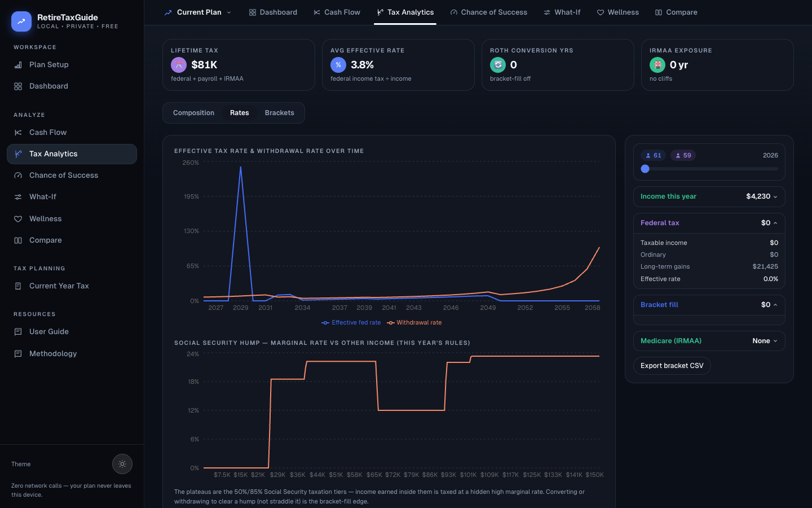Open Plan Setup in the sidebar
Image resolution: width=812 pixels, height=508 pixels.
(72, 65)
